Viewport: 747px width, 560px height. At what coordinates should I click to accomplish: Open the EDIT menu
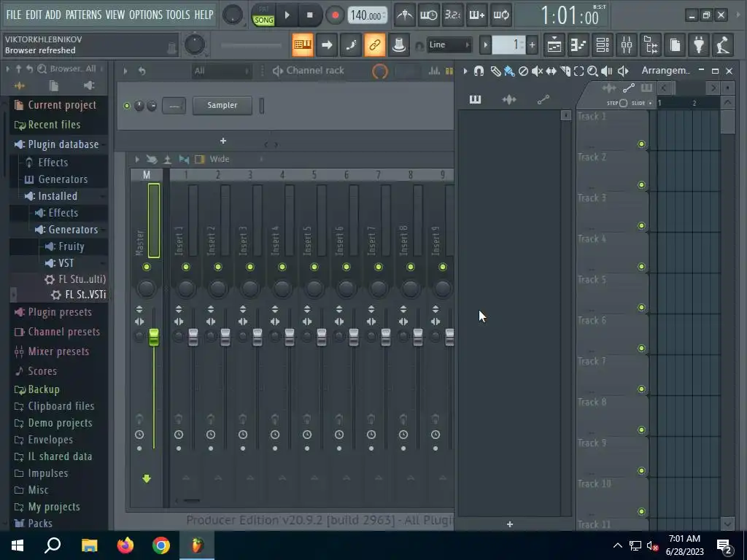point(34,15)
